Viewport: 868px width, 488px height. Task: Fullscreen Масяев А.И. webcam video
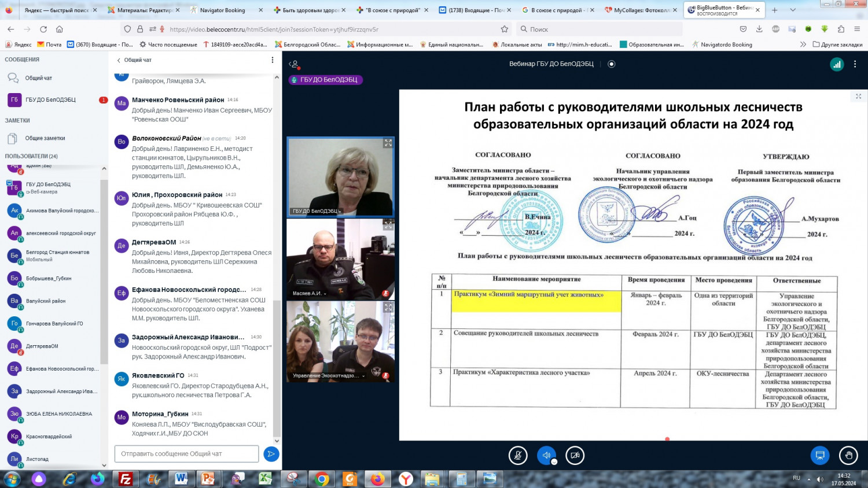click(x=388, y=225)
